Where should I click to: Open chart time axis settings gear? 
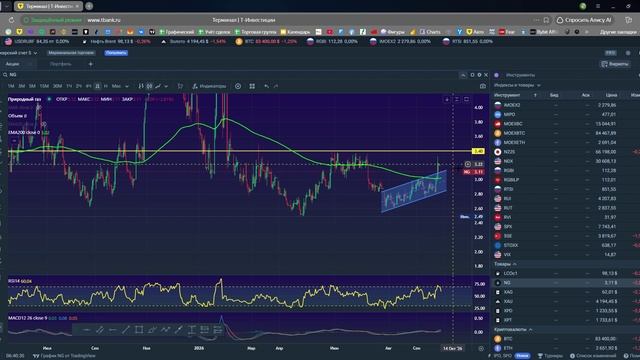[481, 348]
